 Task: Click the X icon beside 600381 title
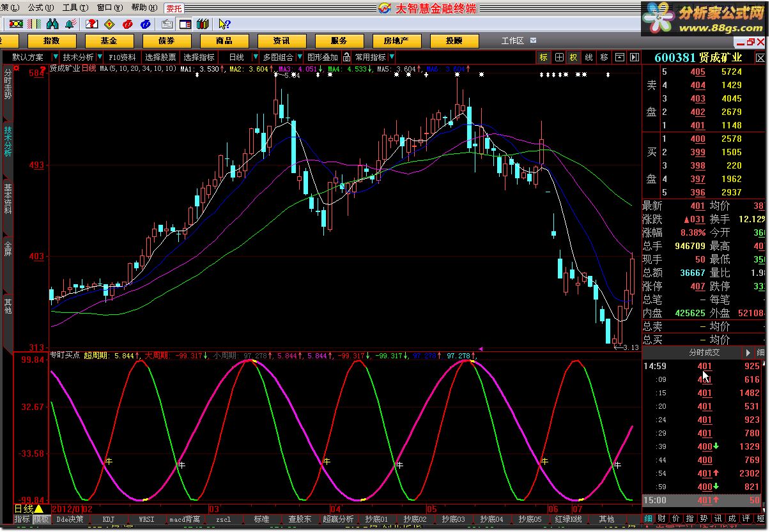click(760, 57)
